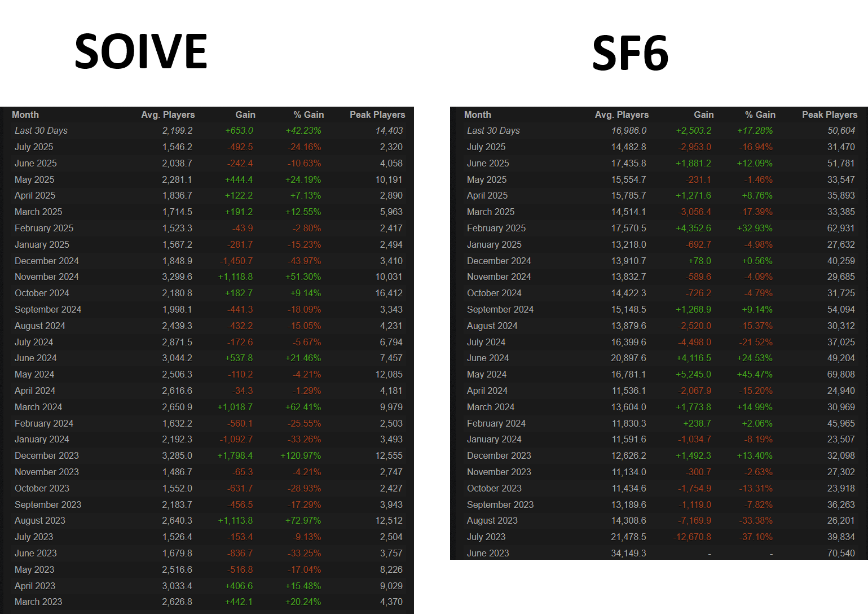Click the May 2023 row label in SOIVE

pos(34,569)
